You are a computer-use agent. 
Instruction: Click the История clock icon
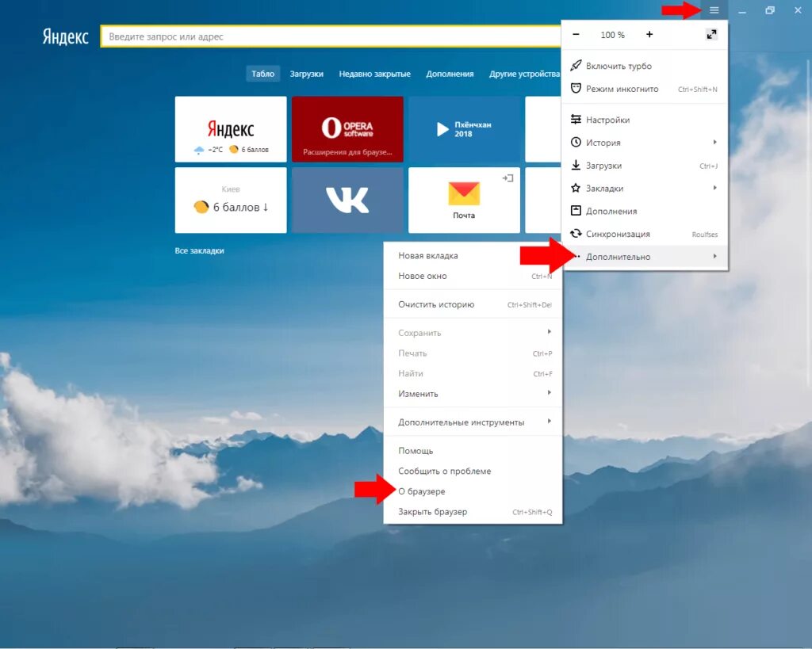(x=576, y=143)
